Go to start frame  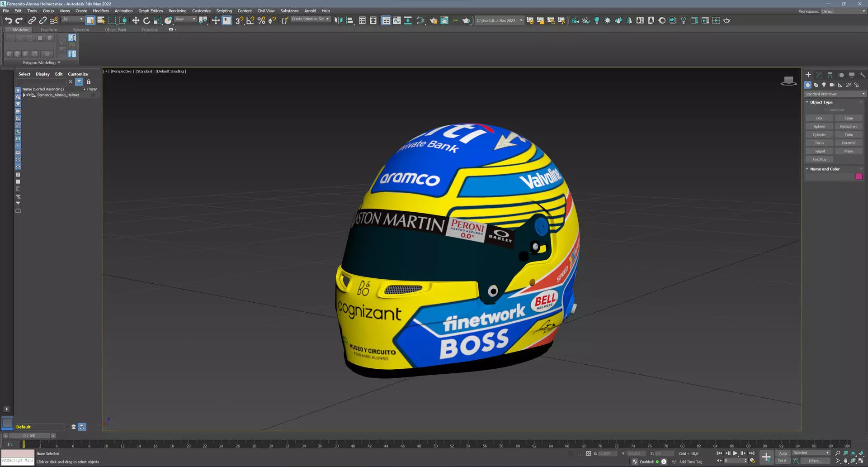(719, 453)
